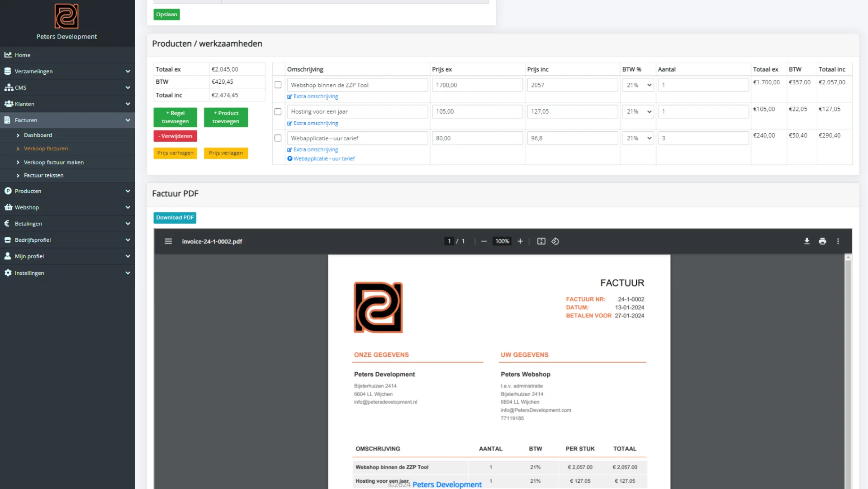Expand the Klanten sidebar section
This screenshot has width=868, height=489.
[67, 104]
